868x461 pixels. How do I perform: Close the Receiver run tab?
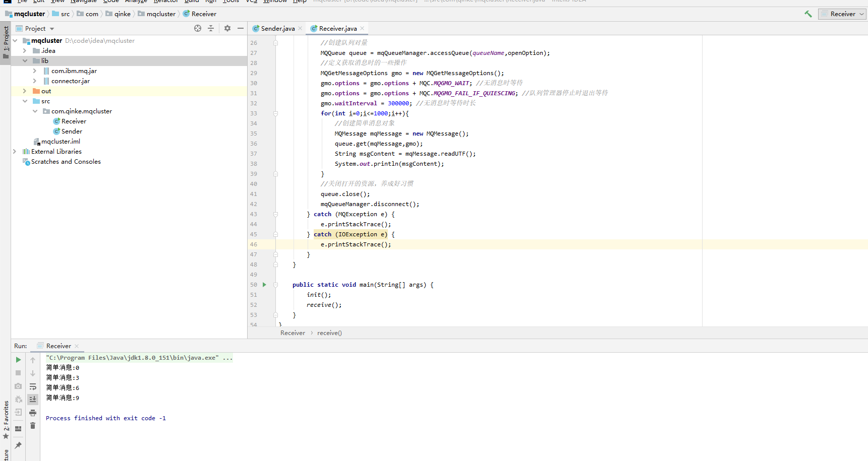(77, 346)
